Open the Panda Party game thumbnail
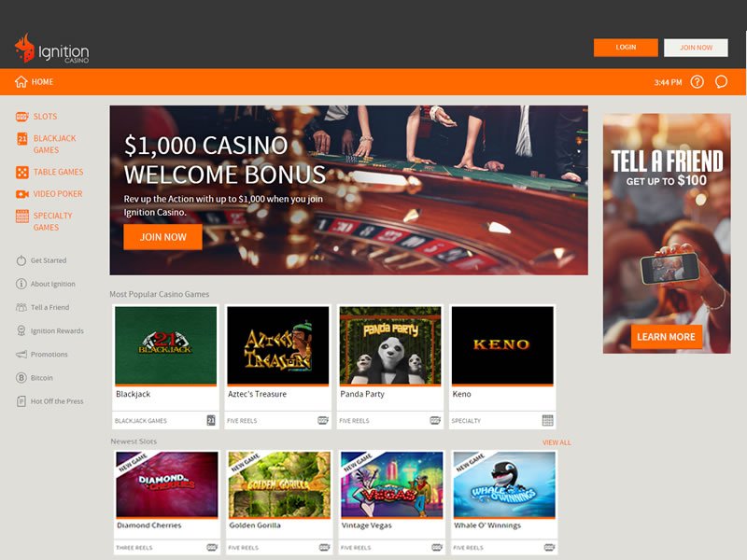 point(390,345)
